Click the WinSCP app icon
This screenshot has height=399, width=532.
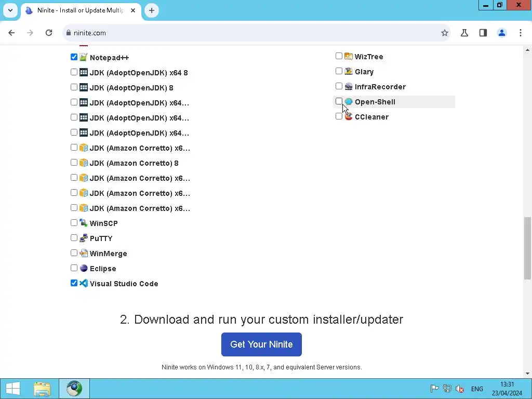(84, 223)
